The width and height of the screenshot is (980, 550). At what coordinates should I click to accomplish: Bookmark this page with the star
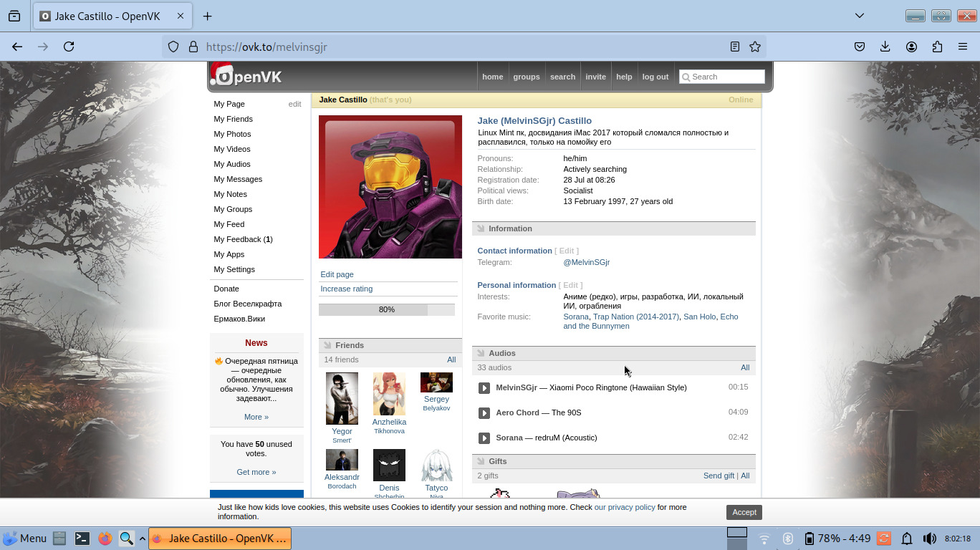point(755,47)
